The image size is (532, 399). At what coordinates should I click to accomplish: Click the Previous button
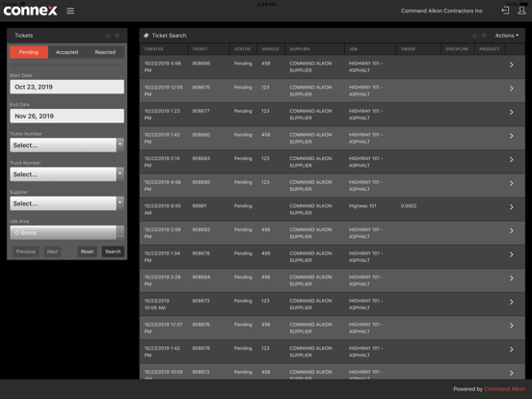[26, 252]
